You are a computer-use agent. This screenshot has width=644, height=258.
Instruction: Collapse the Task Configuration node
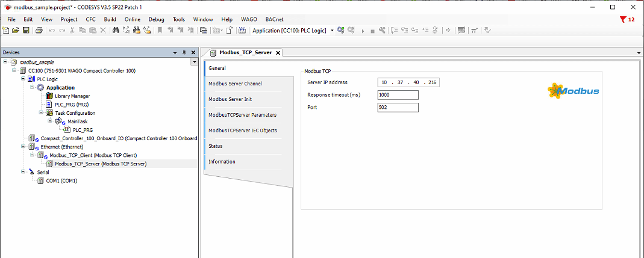point(41,112)
